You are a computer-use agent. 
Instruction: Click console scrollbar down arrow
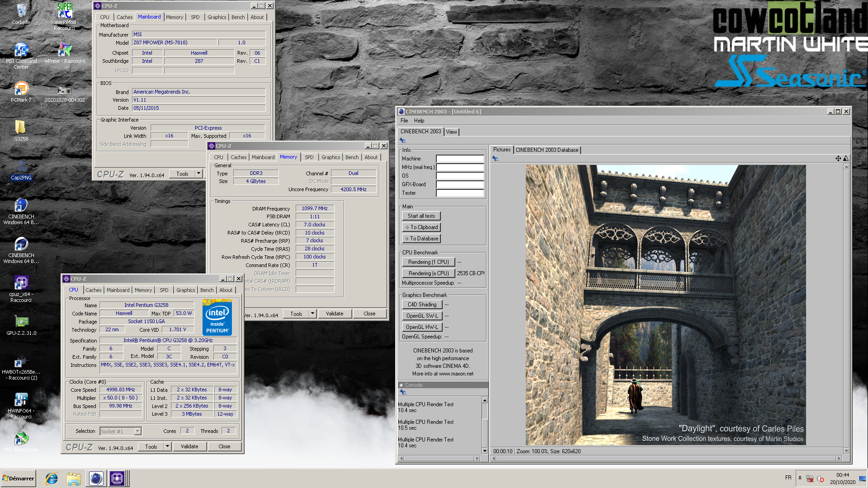(x=485, y=451)
